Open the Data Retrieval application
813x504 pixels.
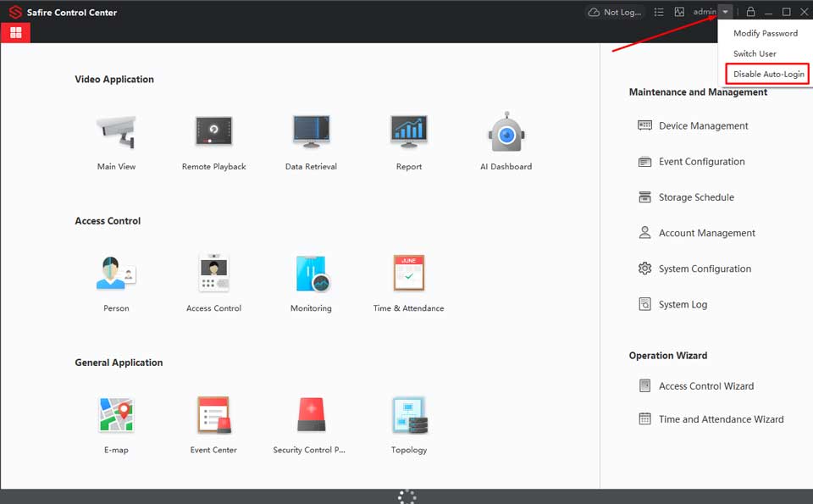point(311,133)
